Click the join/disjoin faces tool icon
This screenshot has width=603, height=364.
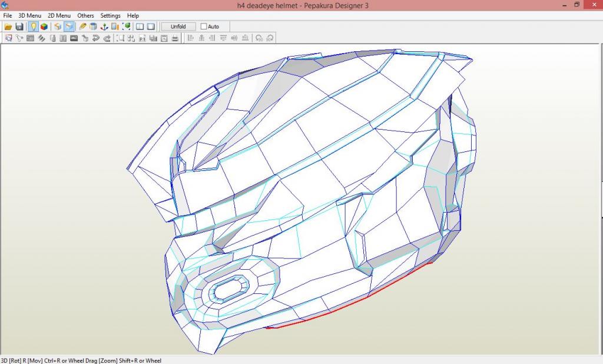[19, 38]
